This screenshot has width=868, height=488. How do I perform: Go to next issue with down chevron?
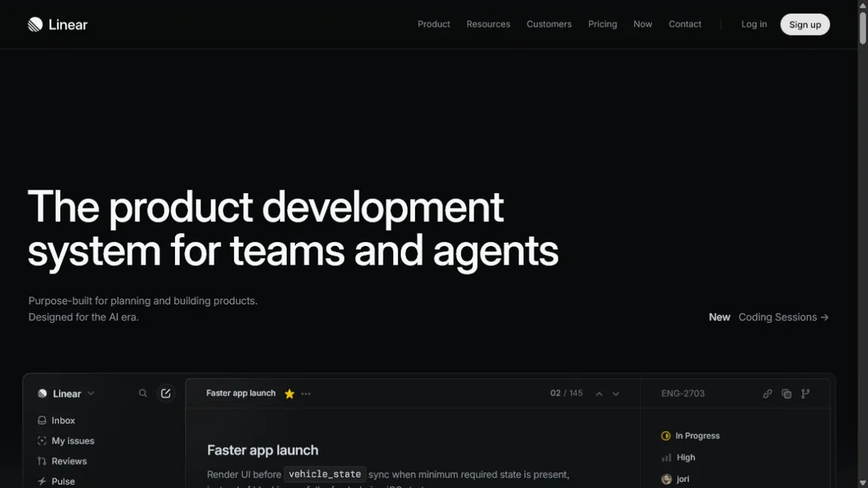616,394
